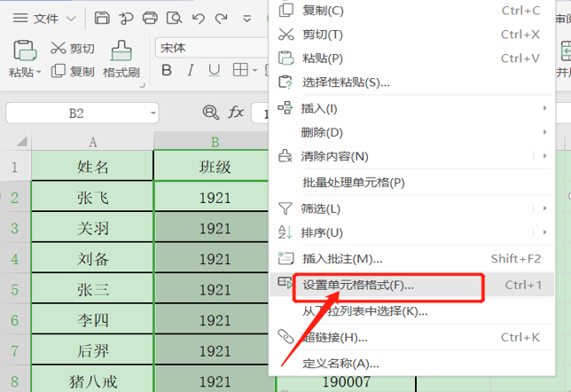The image size is (571, 392).
Task: Choose 选择性粘贴(S)... from context menu
Action: point(411,82)
